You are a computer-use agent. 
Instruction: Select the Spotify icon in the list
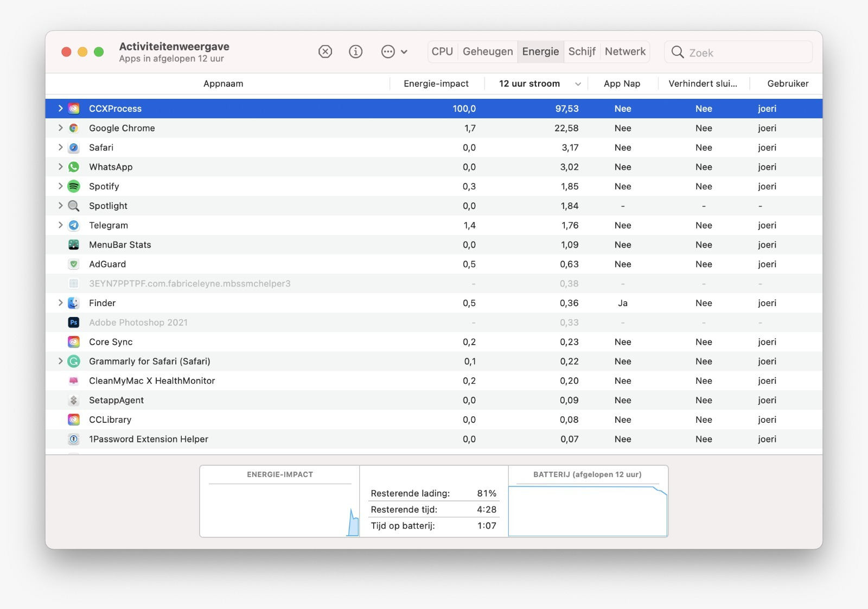pyautogui.click(x=74, y=186)
